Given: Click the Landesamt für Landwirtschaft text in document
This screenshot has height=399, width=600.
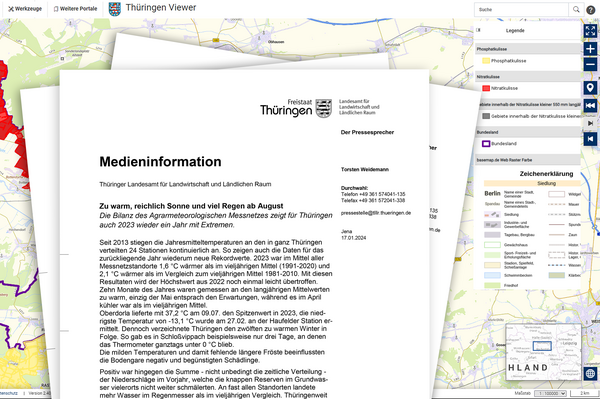Looking at the screenshot, I should coord(359,107).
